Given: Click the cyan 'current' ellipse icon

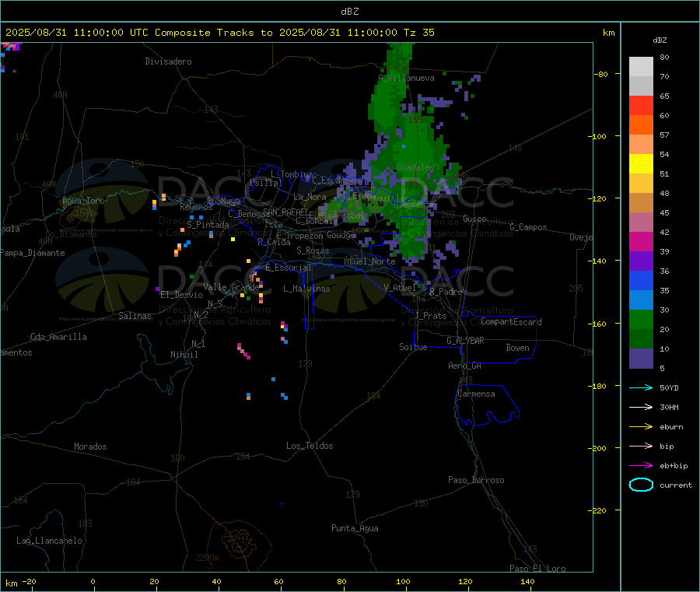Looking at the screenshot, I should pyautogui.click(x=641, y=485).
